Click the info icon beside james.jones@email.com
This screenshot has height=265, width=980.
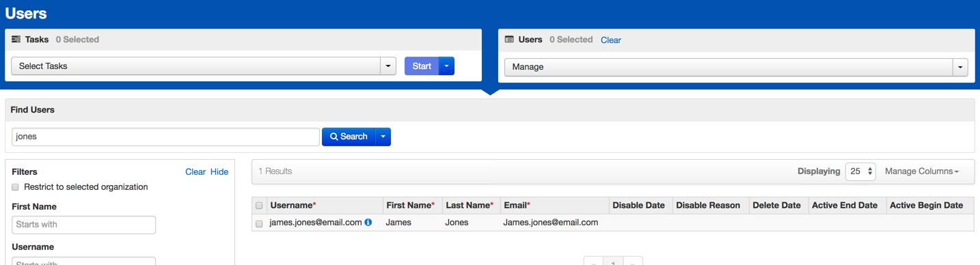[368, 223]
